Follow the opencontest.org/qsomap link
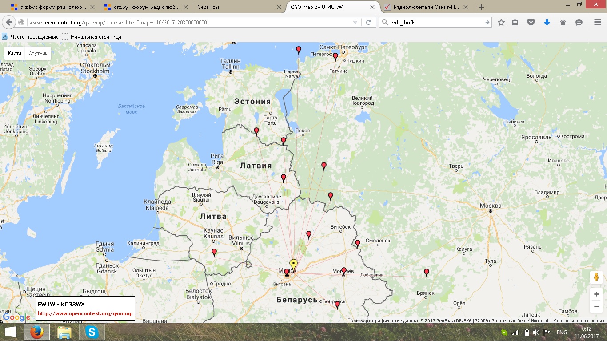Image resolution: width=607 pixels, height=364 pixels. pos(85,313)
